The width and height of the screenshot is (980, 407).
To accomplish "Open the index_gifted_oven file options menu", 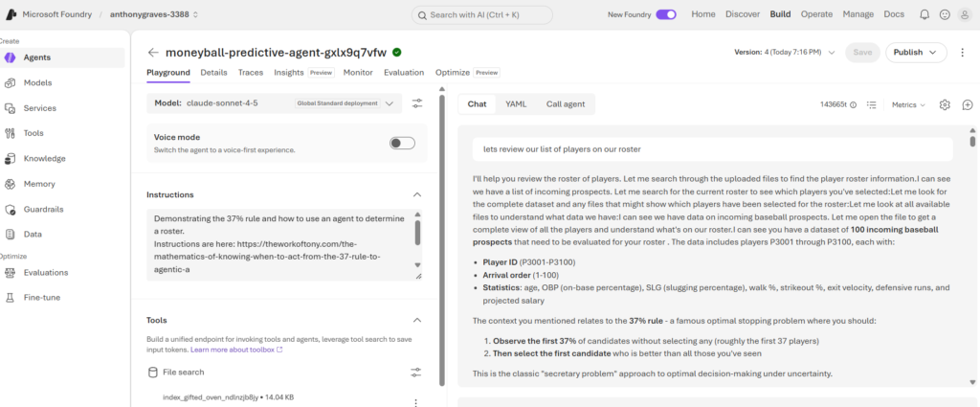I will click(x=415, y=402).
